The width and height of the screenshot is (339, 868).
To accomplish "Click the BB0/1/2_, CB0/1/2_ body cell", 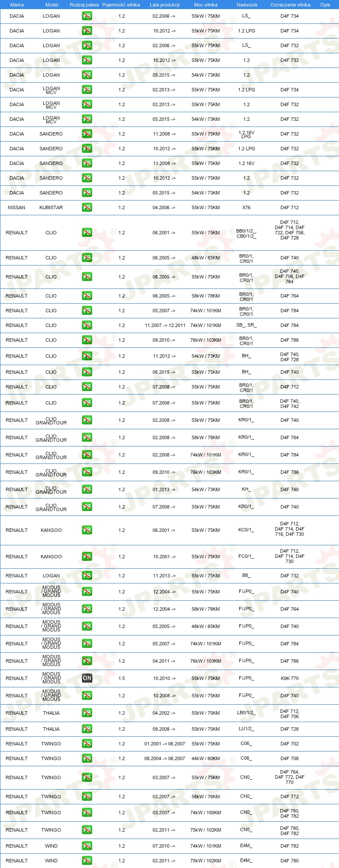I will (246, 233).
